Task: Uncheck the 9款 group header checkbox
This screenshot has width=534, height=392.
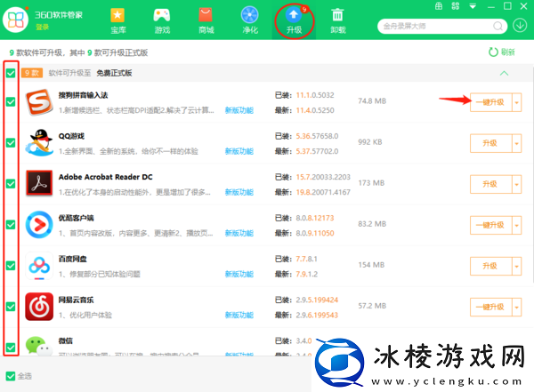Action: pyautogui.click(x=11, y=73)
